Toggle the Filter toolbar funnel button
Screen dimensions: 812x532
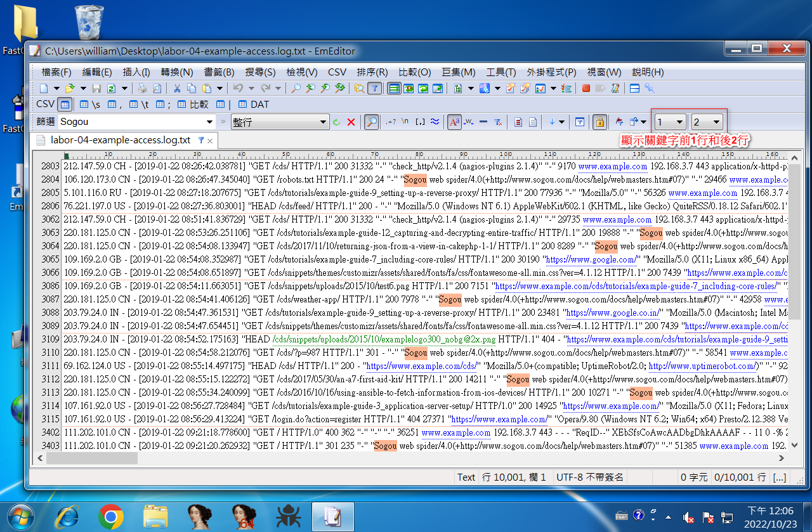374,89
